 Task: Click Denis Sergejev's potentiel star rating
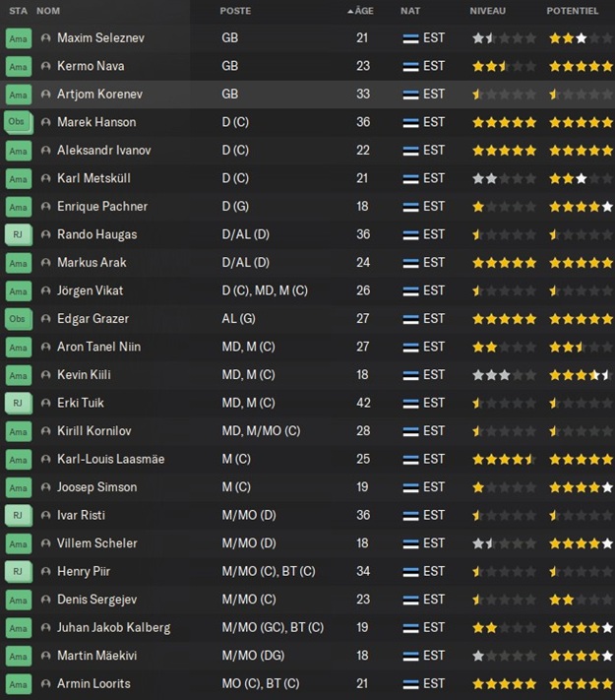pos(582,600)
